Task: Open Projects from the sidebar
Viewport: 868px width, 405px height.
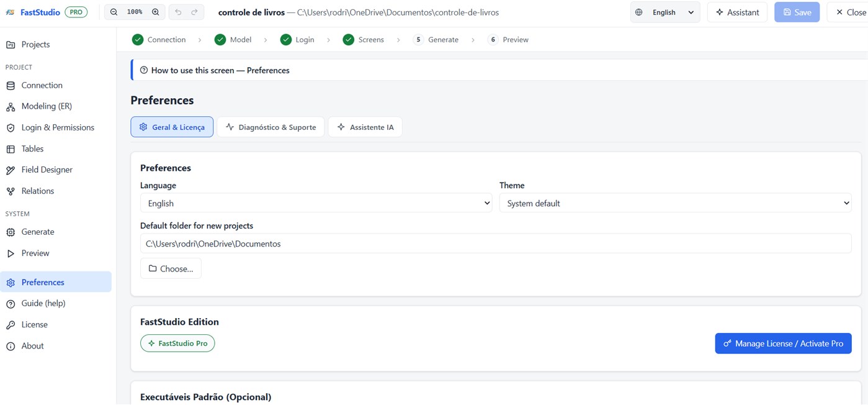Action: point(56,44)
